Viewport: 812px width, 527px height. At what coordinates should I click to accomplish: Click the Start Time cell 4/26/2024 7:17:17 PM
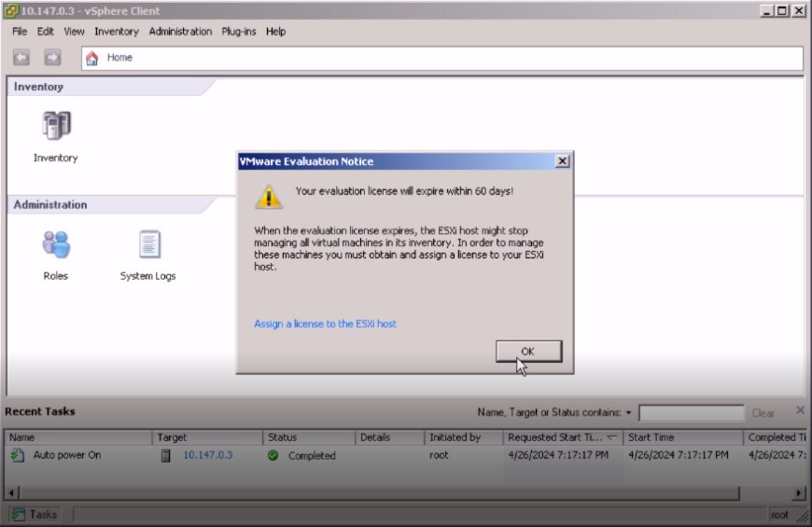pos(679,455)
